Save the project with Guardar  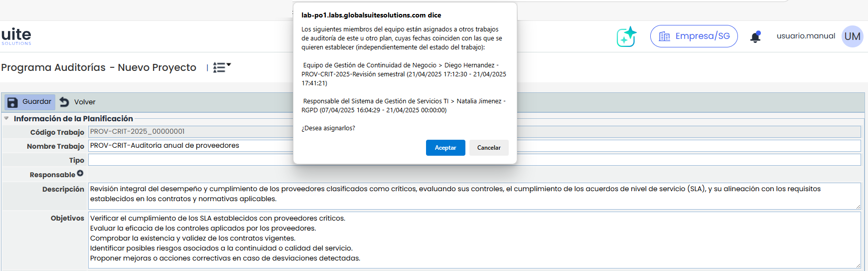pyautogui.click(x=30, y=102)
